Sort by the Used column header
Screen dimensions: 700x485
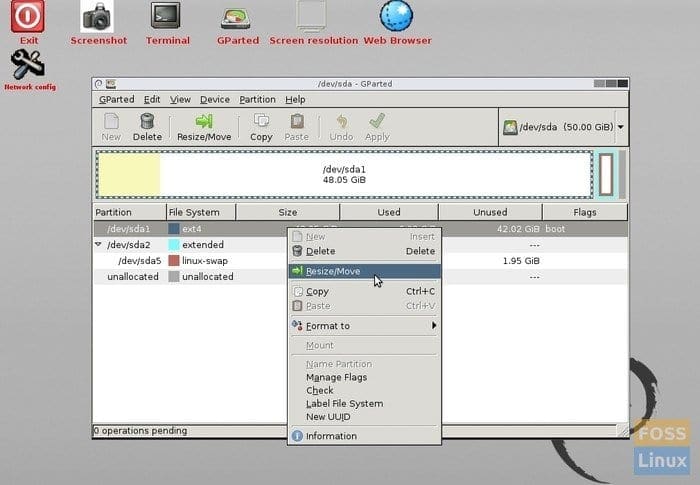(x=389, y=212)
